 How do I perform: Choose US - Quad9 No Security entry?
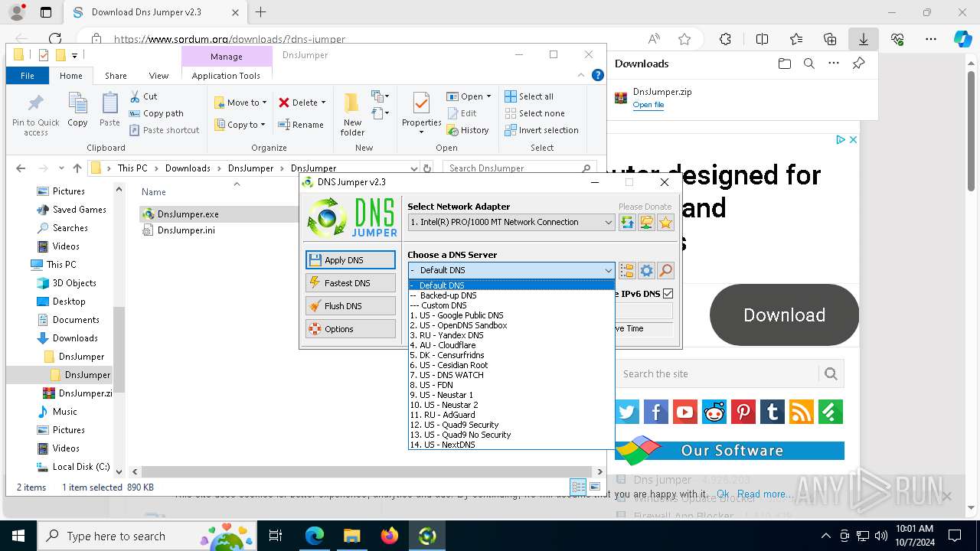(511, 435)
